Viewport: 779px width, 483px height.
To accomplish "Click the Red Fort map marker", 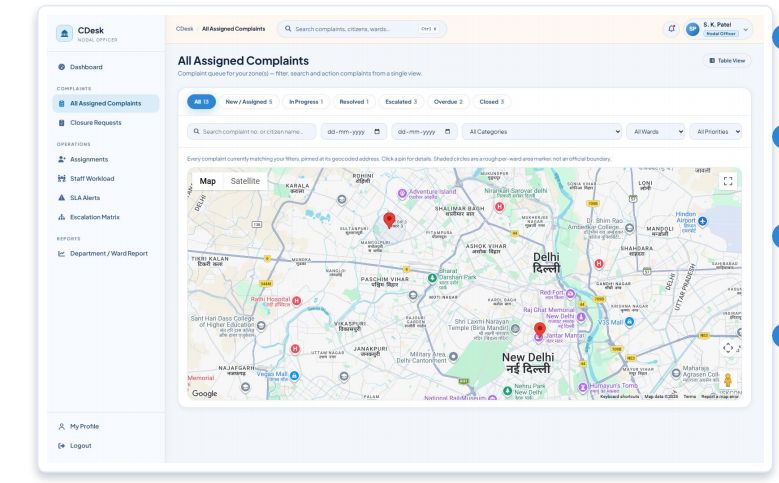I will [x=570, y=294].
